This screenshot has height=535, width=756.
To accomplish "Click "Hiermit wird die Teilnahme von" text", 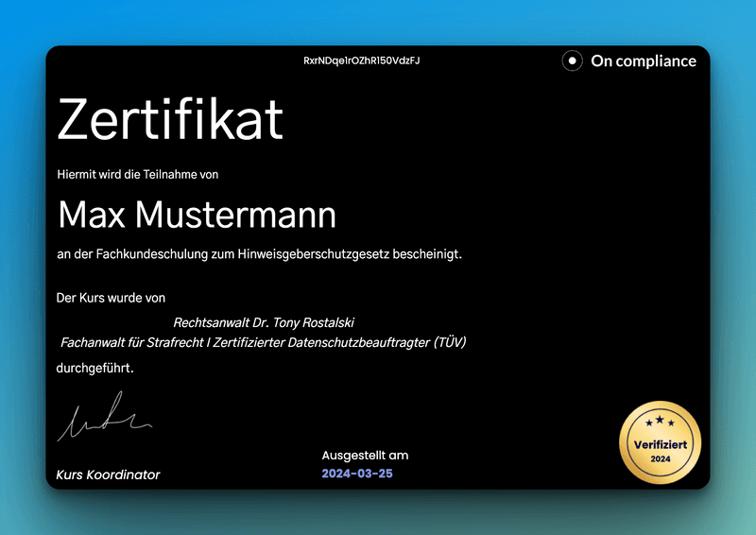I will coord(138,174).
